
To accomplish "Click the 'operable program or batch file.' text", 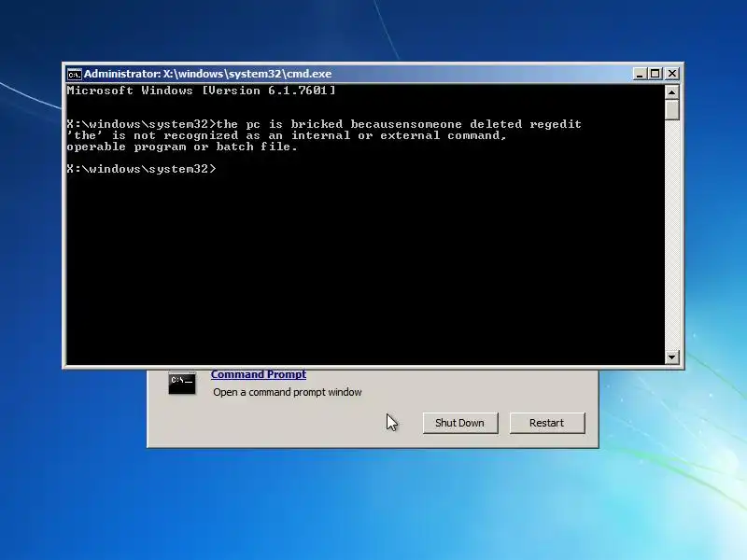I will coord(182,147).
